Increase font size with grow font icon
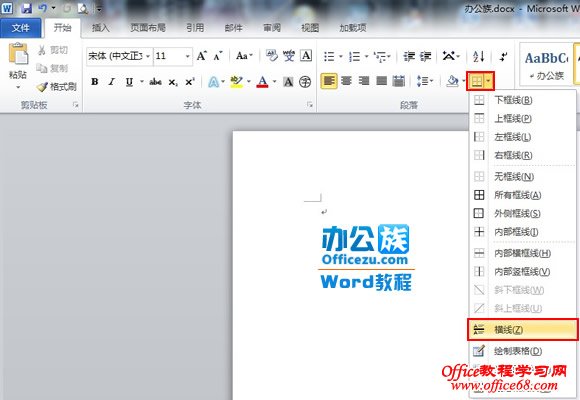580x400 pixels. 201,56
